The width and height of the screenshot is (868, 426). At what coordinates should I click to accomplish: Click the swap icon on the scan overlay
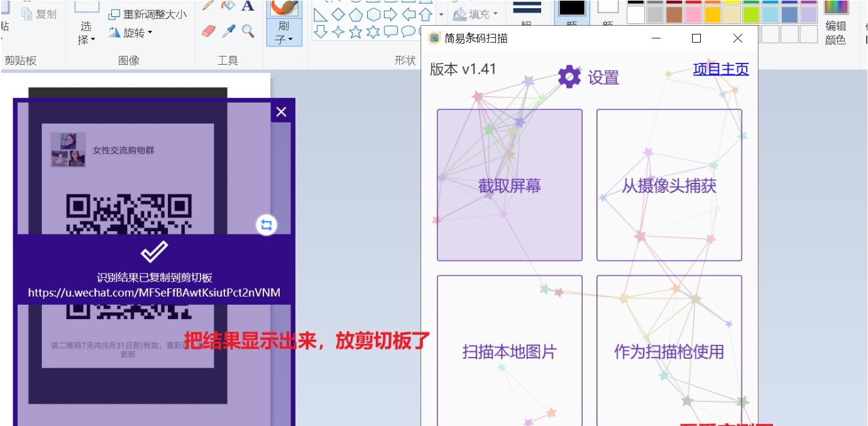click(266, 225)
